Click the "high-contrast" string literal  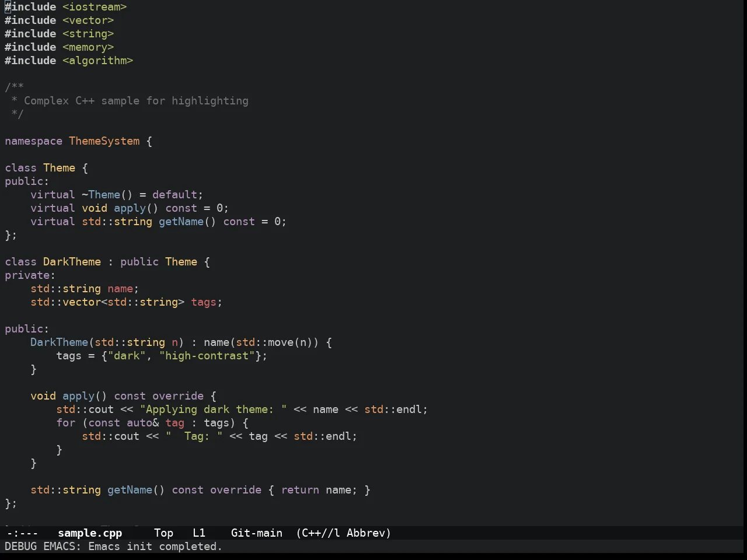pos(207,356)
